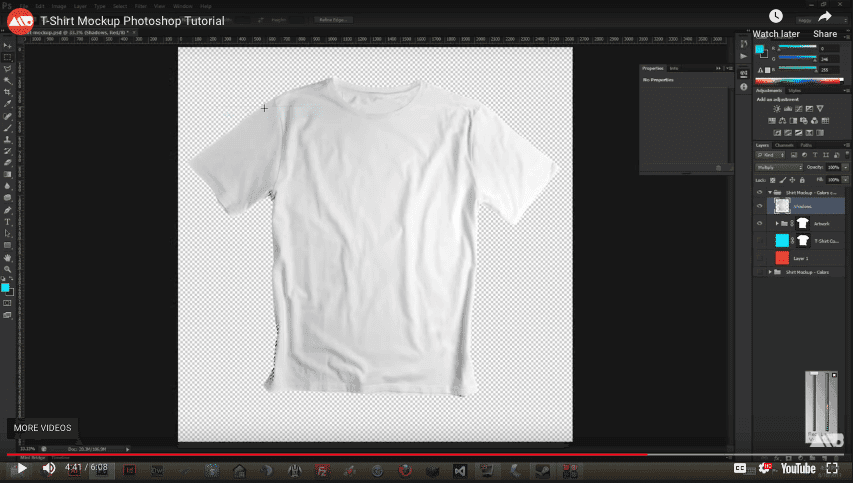853x483 pixels.
Task: Switch to the Channels tab
Action: point(784,145)
